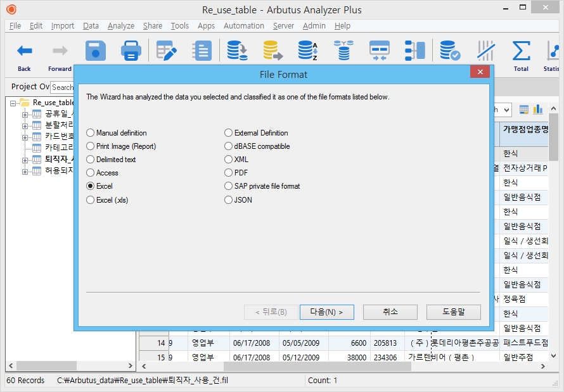Expand the 허용되지 table node
564x392 pixels.
(25, 172)
